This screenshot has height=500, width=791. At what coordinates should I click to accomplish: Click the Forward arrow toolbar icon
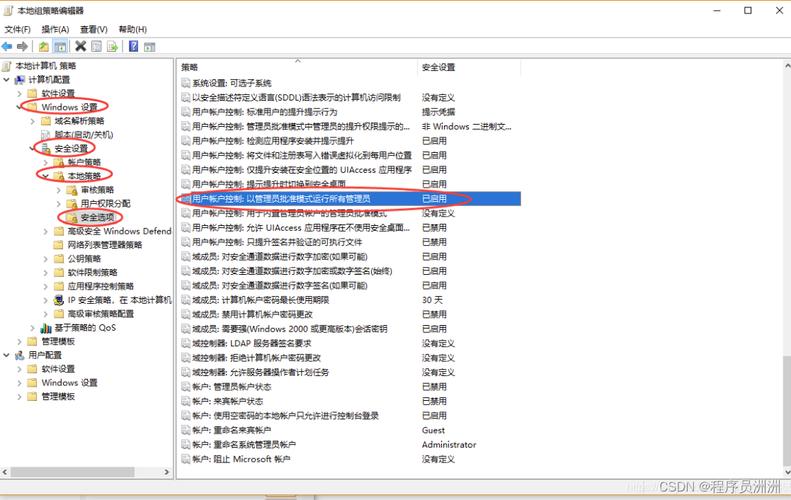[x=22, y=46]
